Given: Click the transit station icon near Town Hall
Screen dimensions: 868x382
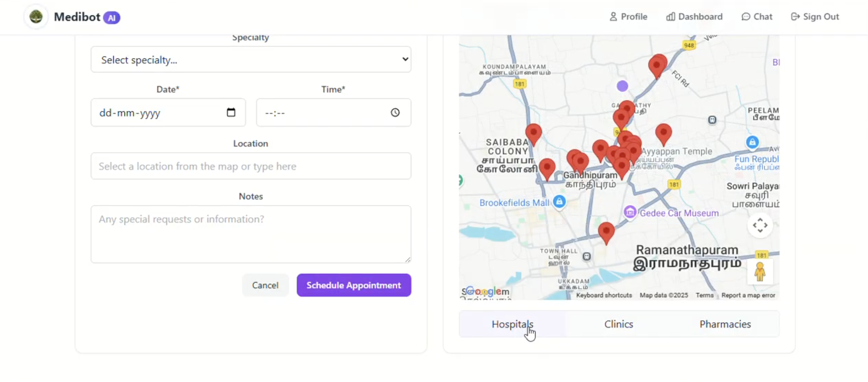Looking at the screenshot, I should (587, 257).
